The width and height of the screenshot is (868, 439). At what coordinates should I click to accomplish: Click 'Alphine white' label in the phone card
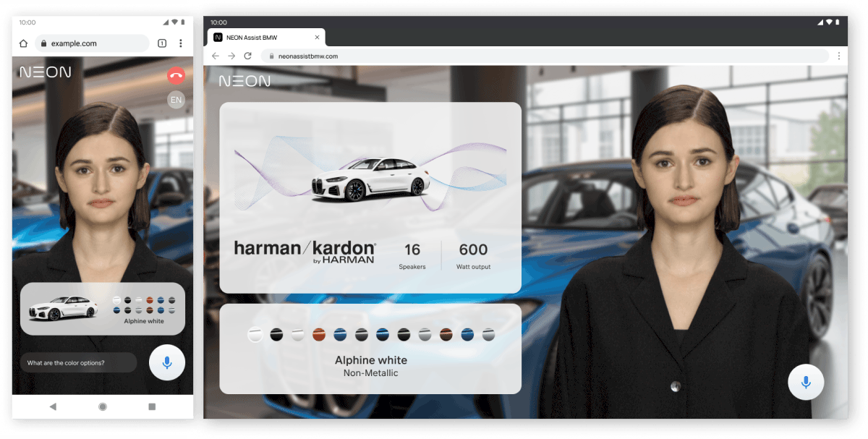(x=144, y=321)
